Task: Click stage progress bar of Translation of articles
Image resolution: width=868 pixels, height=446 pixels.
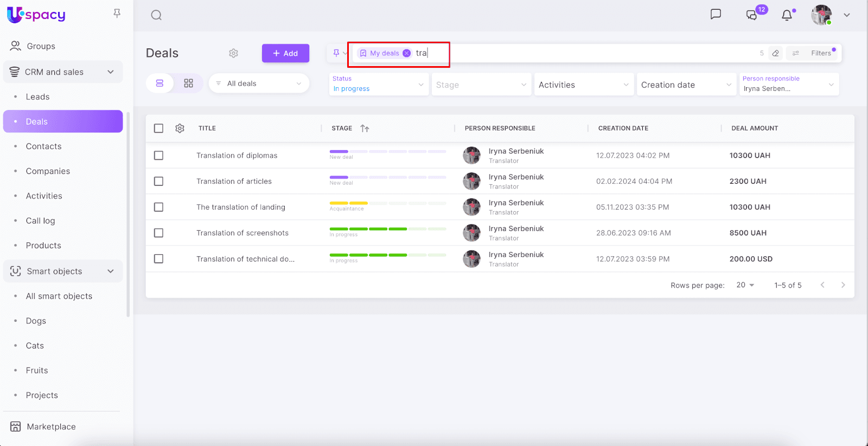Action: (387, 177)
